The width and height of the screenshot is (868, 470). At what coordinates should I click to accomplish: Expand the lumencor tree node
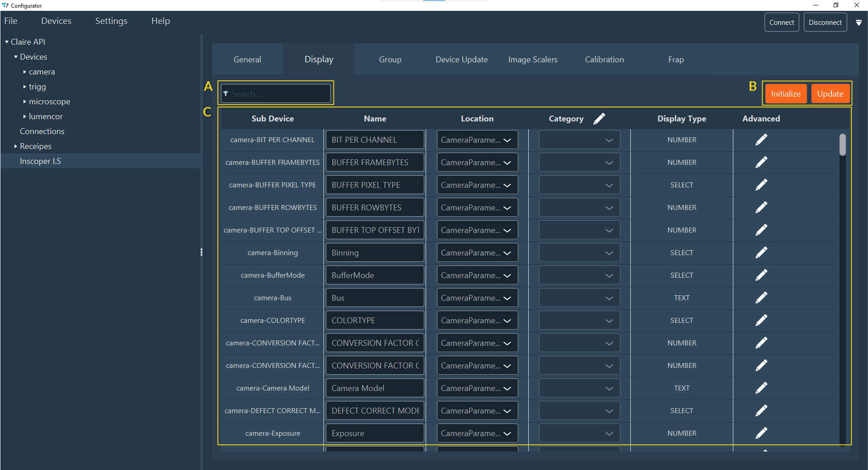pyautogui.click(x=25, y=116)
